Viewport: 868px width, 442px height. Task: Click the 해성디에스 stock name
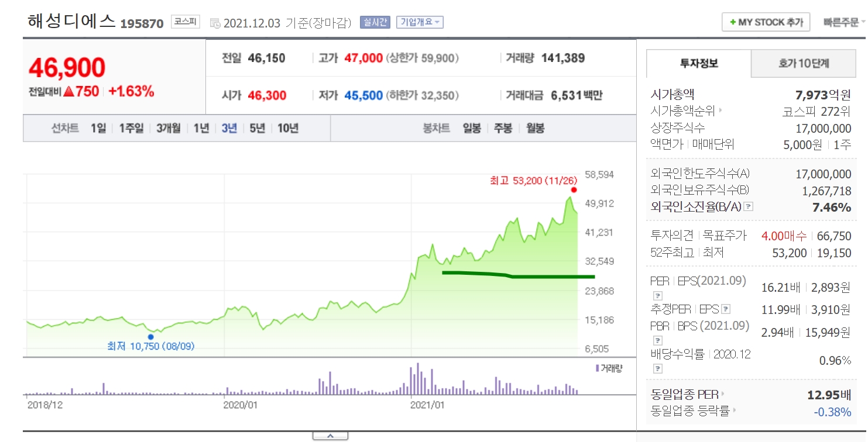(x=71, y=22)
